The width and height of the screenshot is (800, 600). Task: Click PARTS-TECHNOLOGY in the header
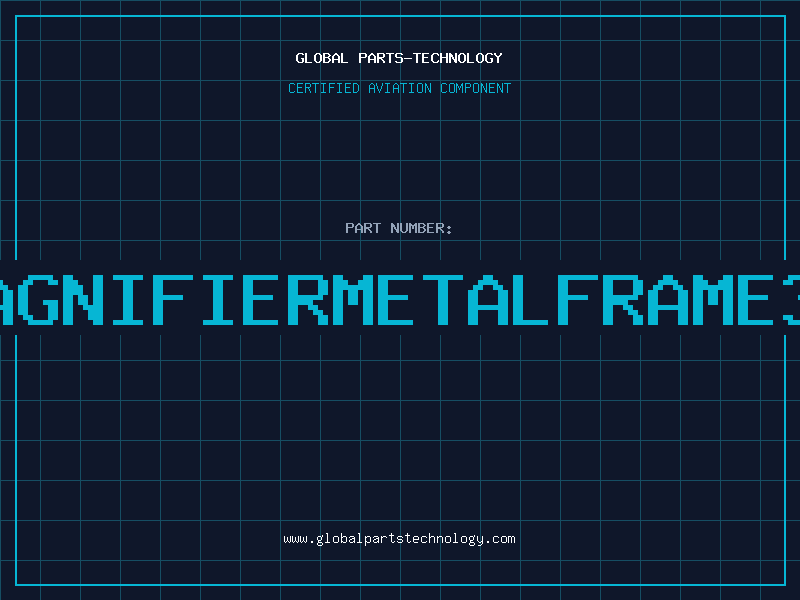pos(431,58)
